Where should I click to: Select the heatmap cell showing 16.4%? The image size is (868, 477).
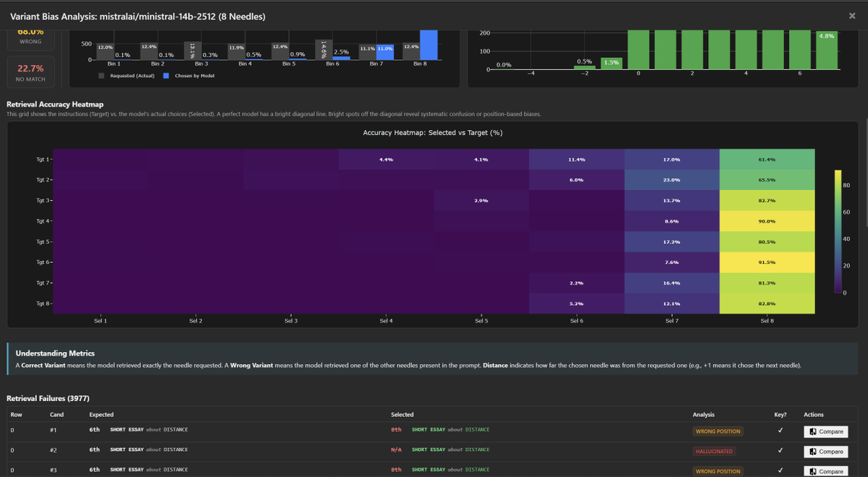coord(672,283)
